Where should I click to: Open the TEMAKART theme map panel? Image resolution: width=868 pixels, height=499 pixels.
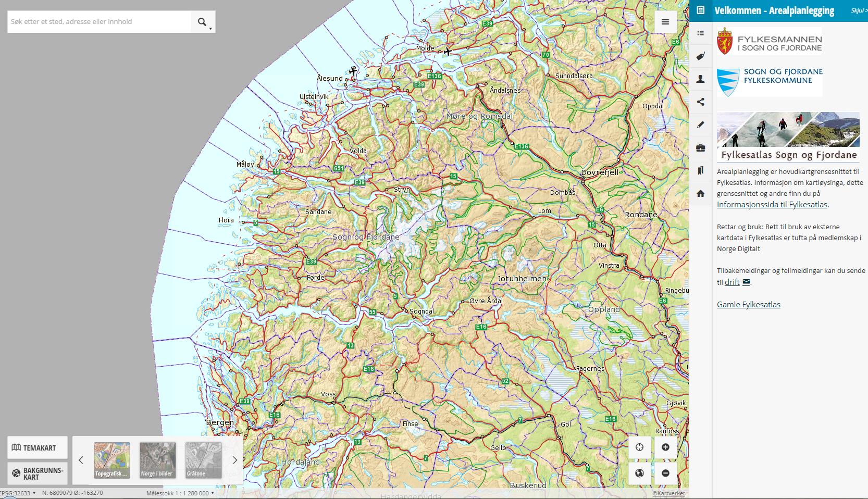[38, 447]
